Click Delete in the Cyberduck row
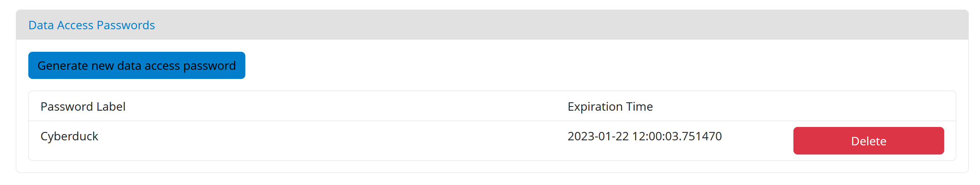This screenshot has height=185, width=980. [x=868, y=141]
